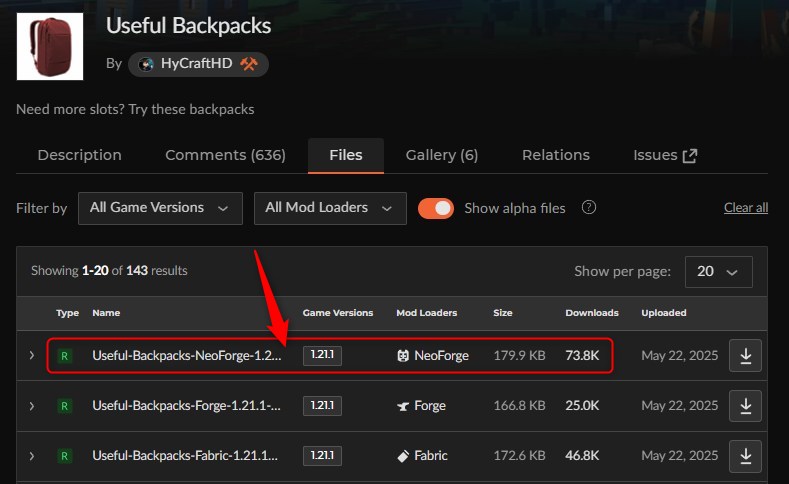Open Useful-Backpacks-Fabric-1.21.1 file link
This screenshot has height=484, width=789.
(x=185, y=456)
